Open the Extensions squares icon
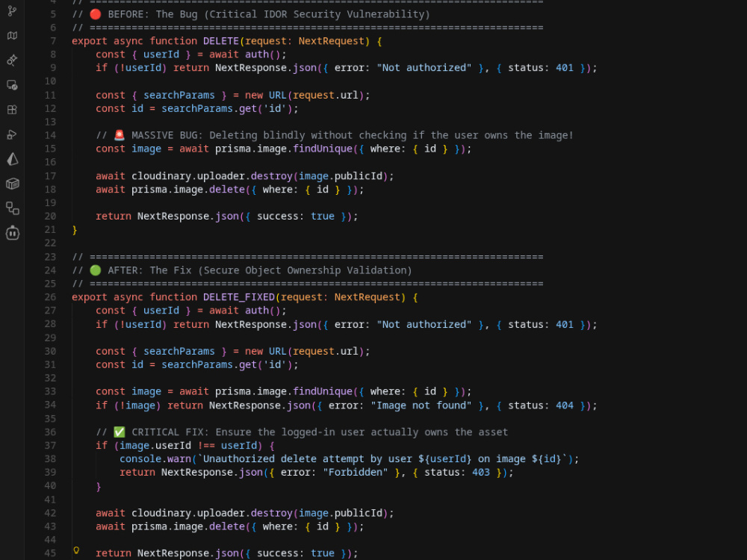Viewport: 747px width, 560px height. (x=13, y=110)
